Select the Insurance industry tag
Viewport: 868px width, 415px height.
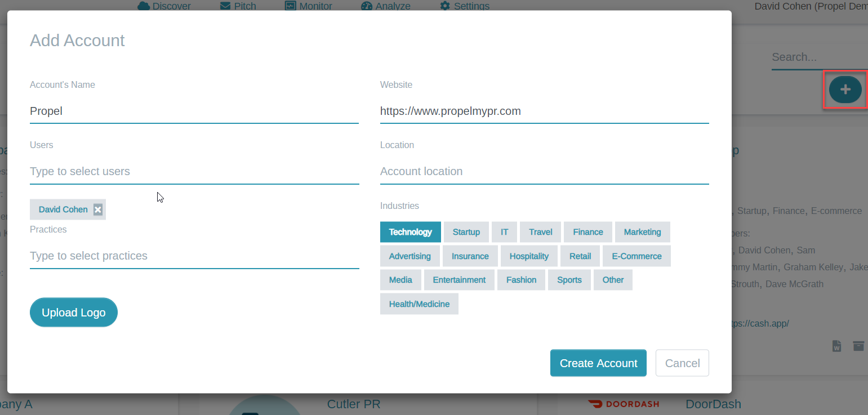point(470,256)
